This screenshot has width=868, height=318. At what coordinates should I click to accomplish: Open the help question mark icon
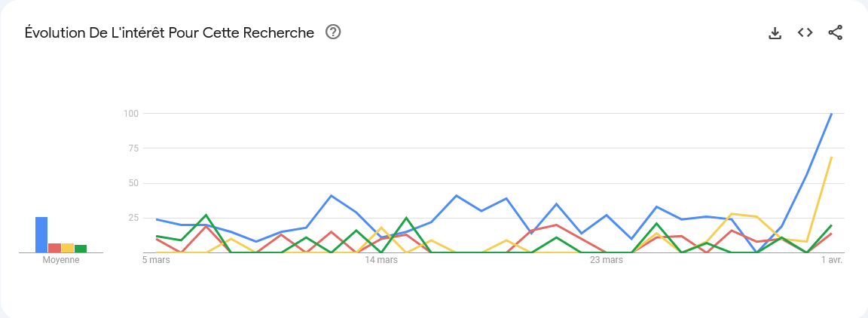333,32
